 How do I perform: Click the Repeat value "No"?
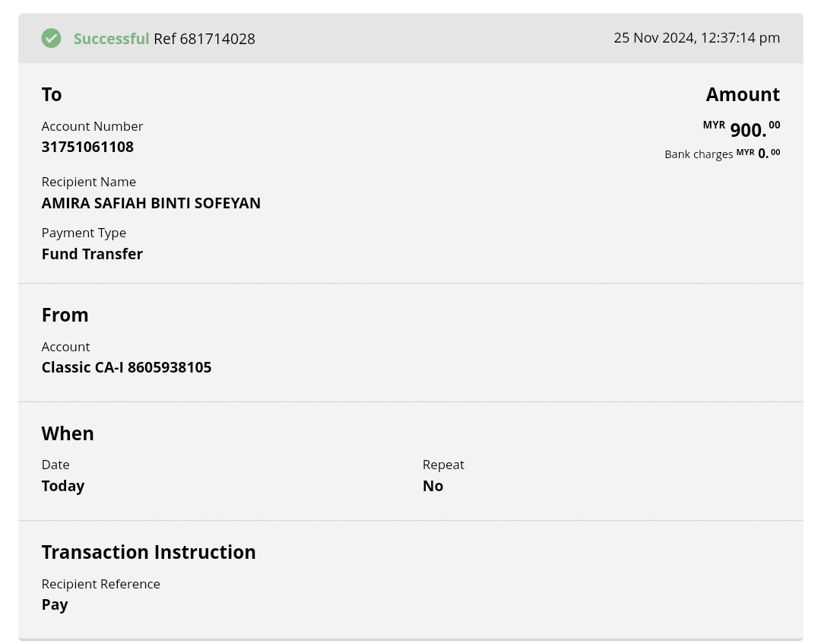433,486
